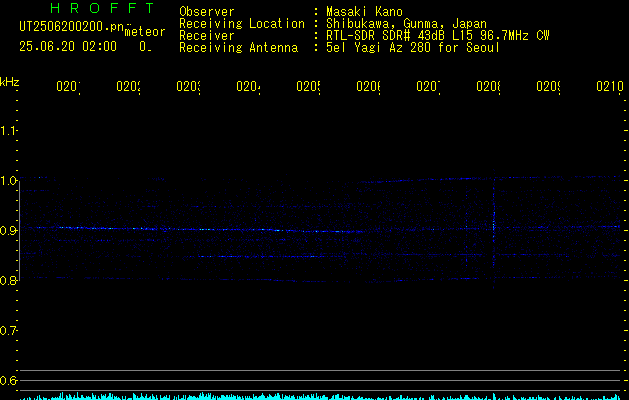This screenshot has height=400, width=629.
Task: Click the 0201 time marker
Action: 68,86
